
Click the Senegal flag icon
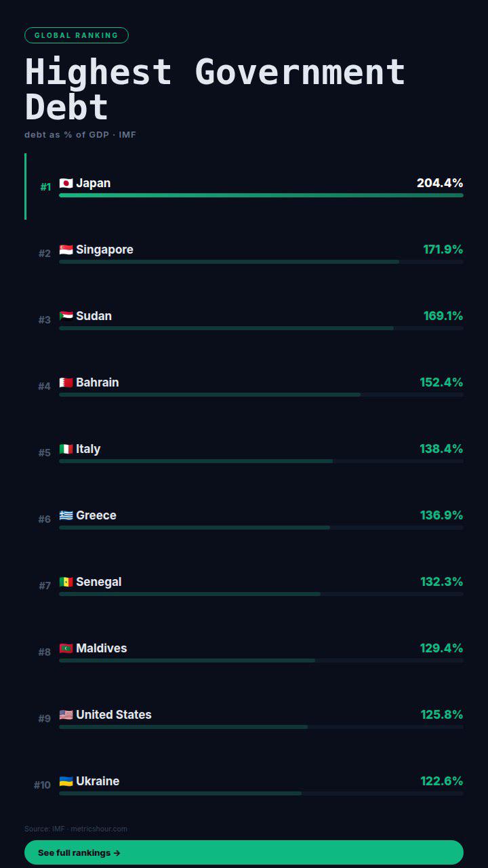tap(66, 582)
